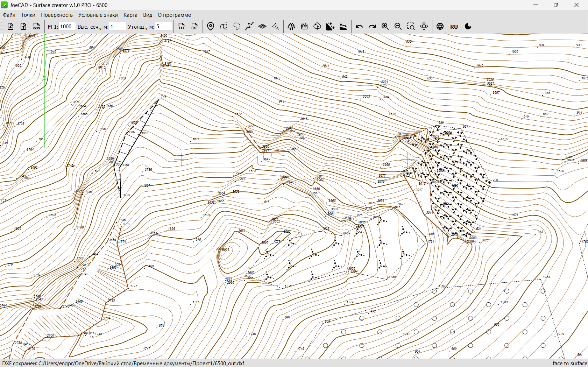
Task: Open the Условные знаки menu
Action: click(98, 15)
